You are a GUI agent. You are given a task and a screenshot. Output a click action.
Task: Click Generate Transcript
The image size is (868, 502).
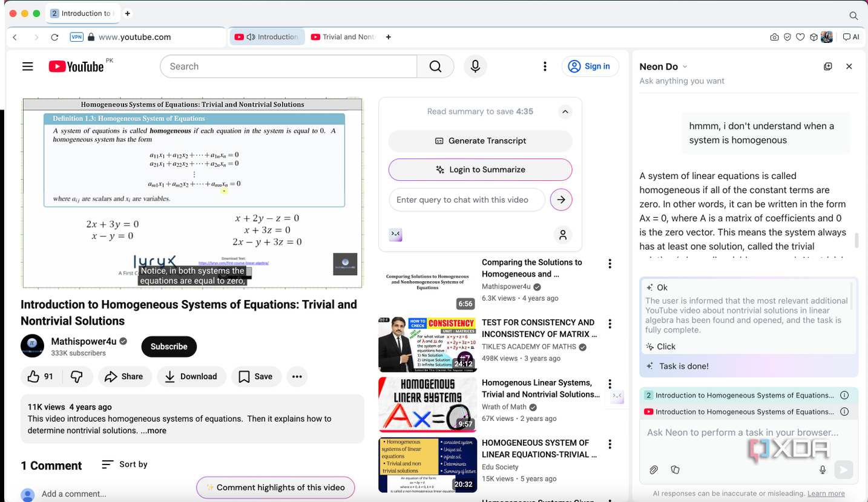tap(481, 140)
